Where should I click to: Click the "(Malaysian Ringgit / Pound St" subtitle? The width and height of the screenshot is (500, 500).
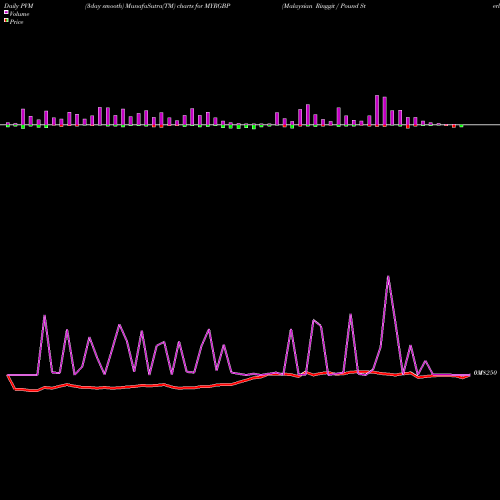[x=324, y=6]
